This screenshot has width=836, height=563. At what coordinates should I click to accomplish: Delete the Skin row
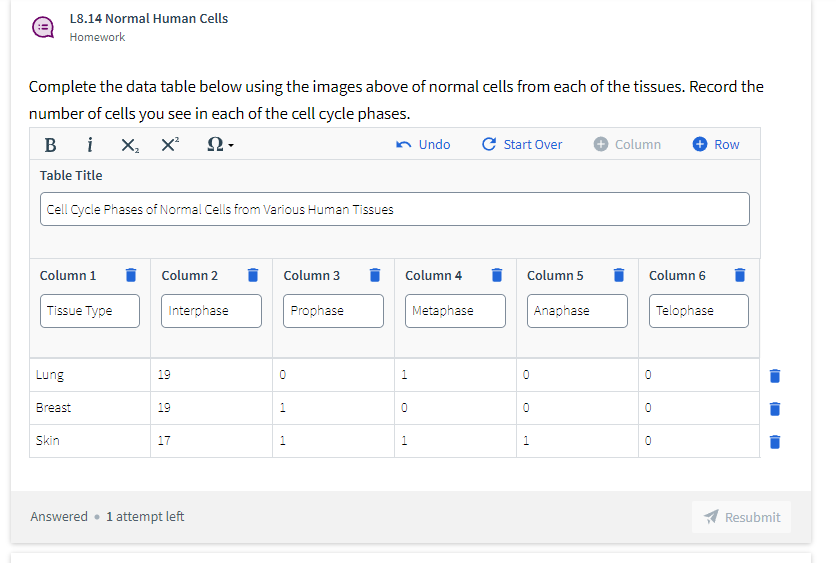774,441
